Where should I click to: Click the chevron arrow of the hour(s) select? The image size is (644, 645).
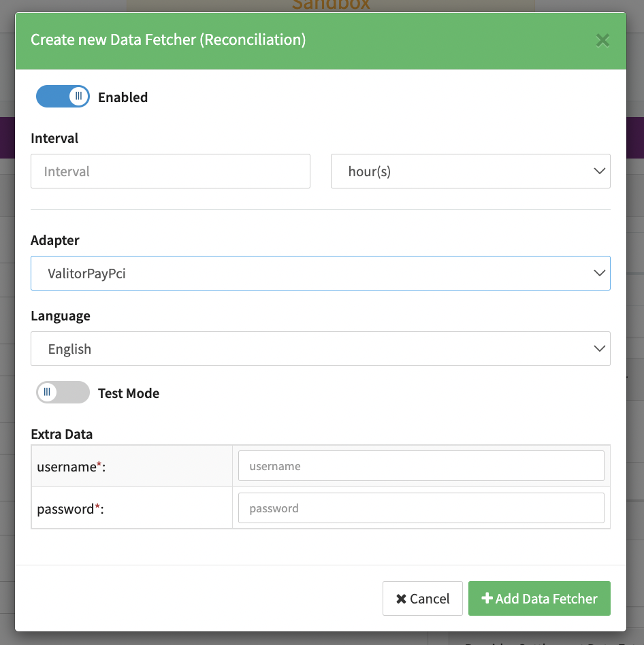click(x=599, y=171)
